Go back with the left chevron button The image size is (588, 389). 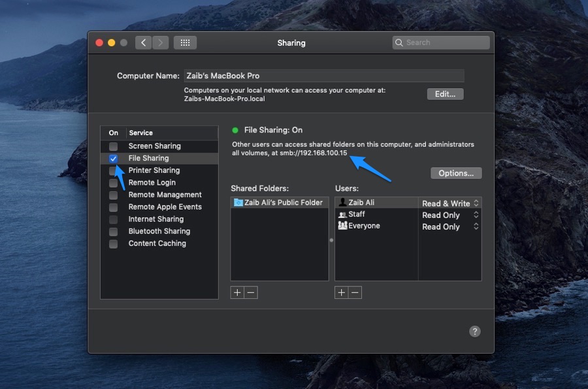[x=143, y=42]
